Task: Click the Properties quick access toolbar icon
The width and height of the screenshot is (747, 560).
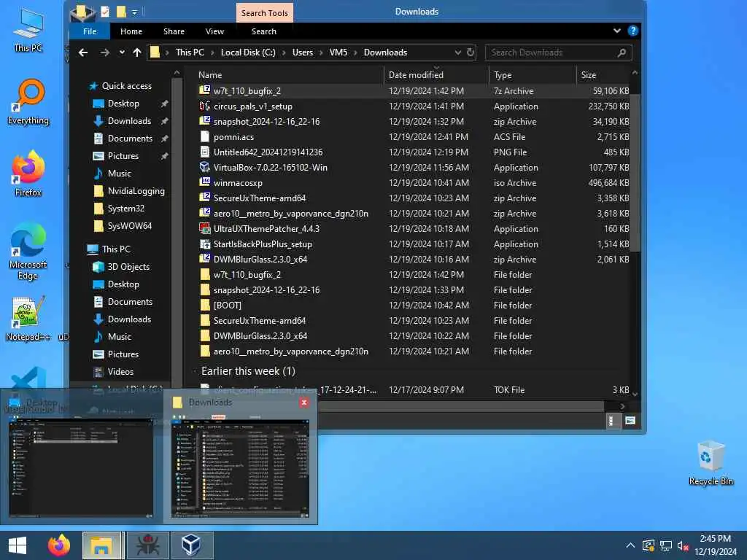Action: pyautogui.click(x=105, y=12)
